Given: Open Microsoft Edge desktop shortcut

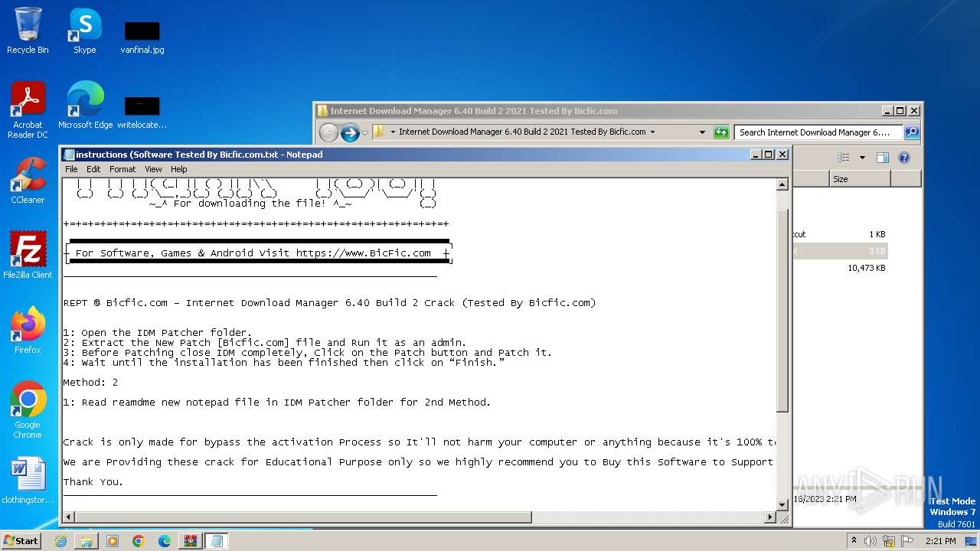Looking at the screenshot, I should click(x=85, y=105).
